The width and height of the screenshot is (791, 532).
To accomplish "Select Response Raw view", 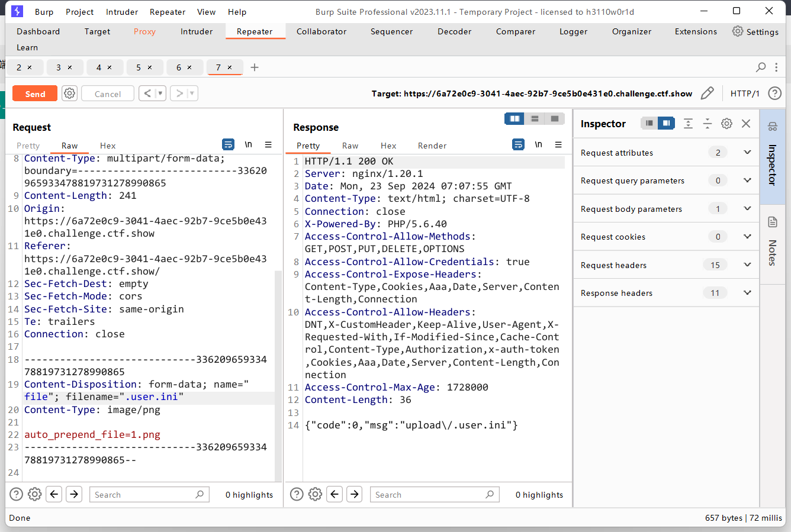I will (350, 146).
